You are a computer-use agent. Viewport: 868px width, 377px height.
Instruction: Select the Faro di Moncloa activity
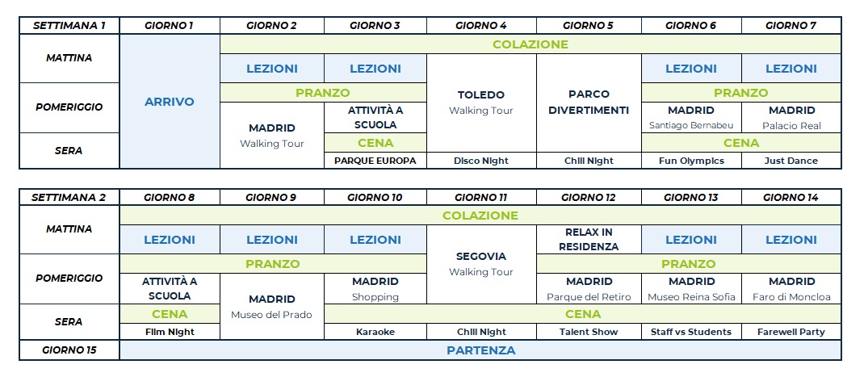click(791, 289)
